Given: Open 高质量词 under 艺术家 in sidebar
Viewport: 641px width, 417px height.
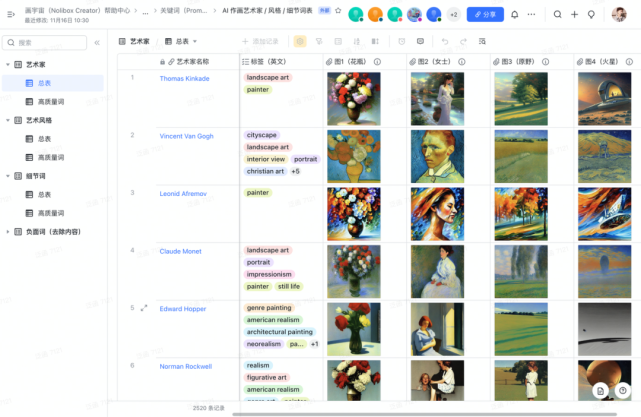Looking at the screenshot, I should [x=53, y=102].
